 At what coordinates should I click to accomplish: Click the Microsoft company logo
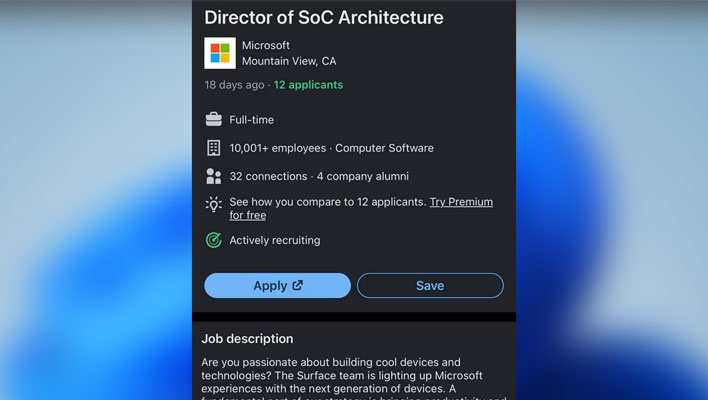click(x=220, y=53)
